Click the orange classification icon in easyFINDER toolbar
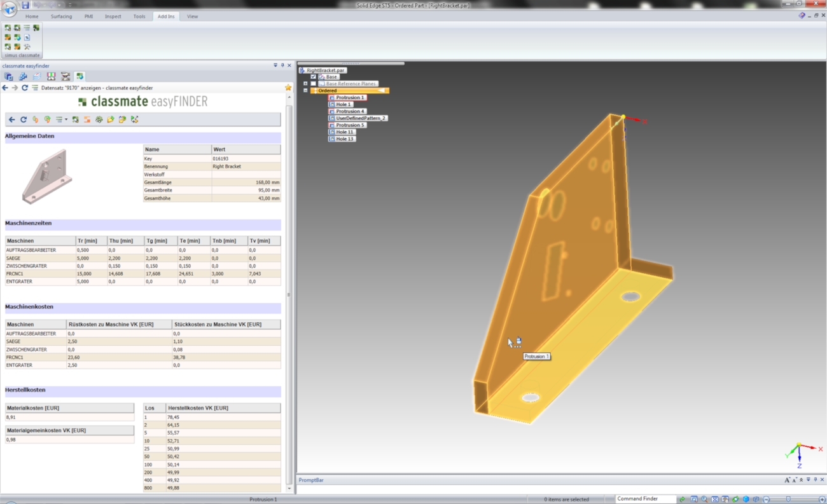 [87, 119]
